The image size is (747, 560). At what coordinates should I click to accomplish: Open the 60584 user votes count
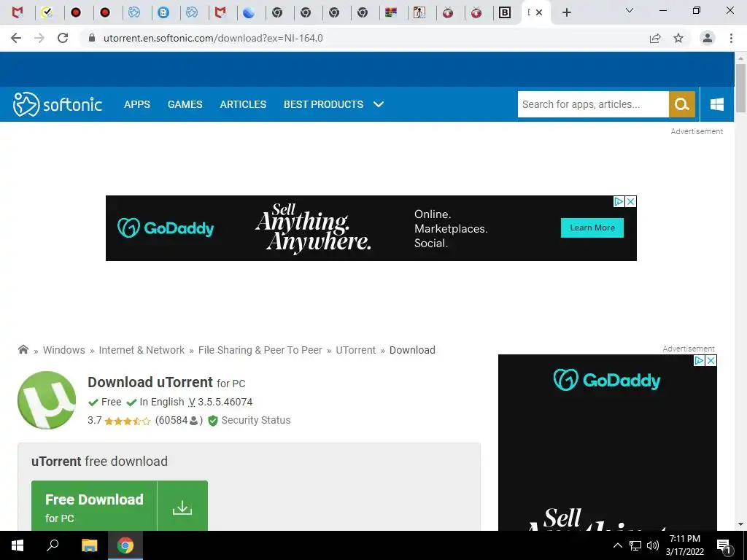(x=179, y=421)
